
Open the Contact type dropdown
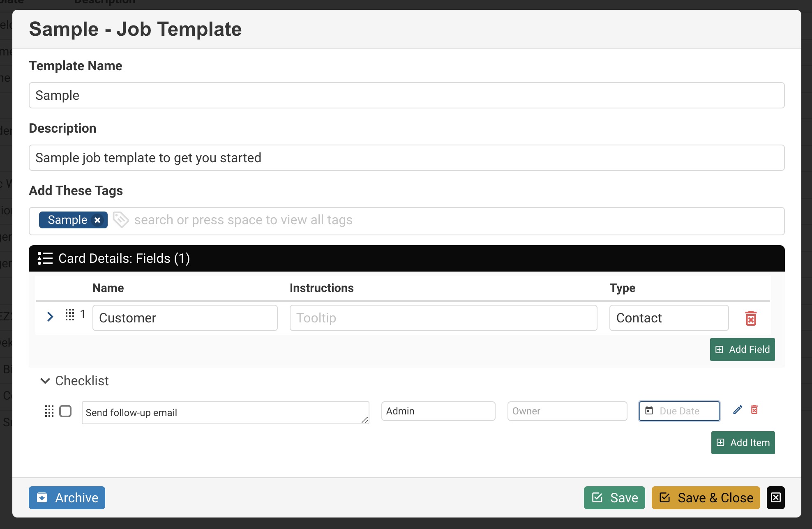point(669,318)
